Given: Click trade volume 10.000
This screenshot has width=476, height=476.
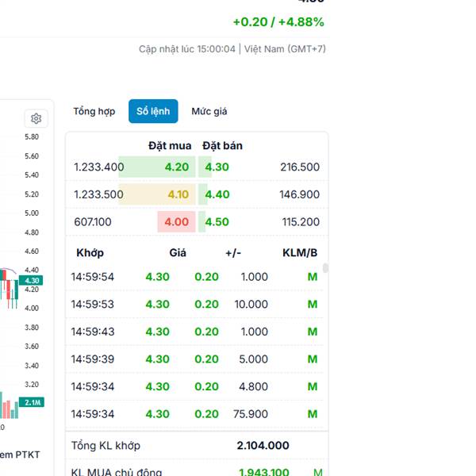Looking at the screenshot, I should (x=251, y=304).
